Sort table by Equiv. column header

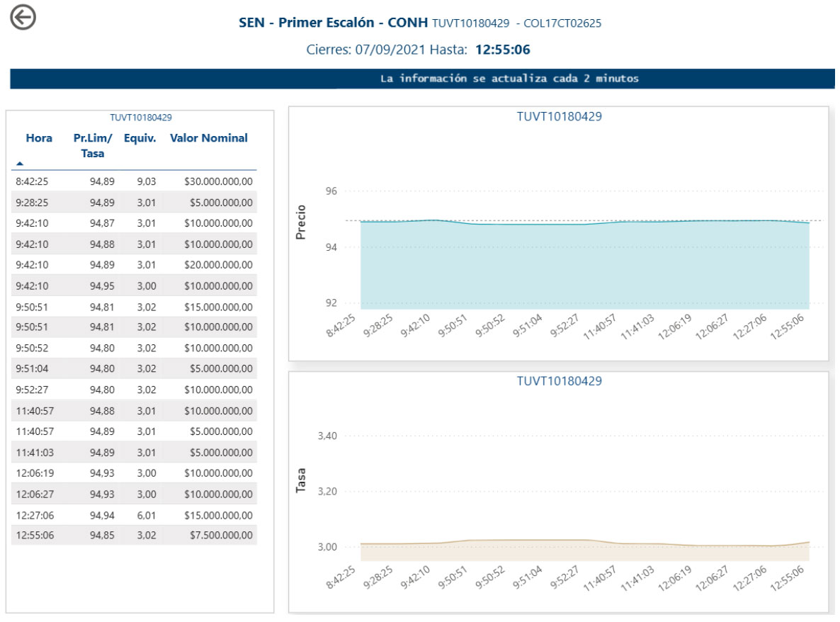tap(140, 138)
